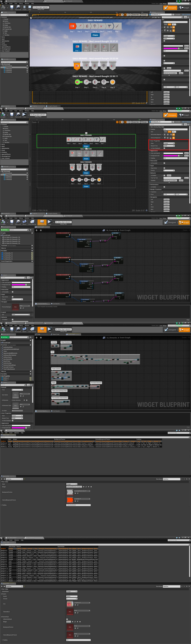Click the Stop icon in game-preview window toolbar
191x644 pixels.
pyautogui.click(x=30, y=7)
